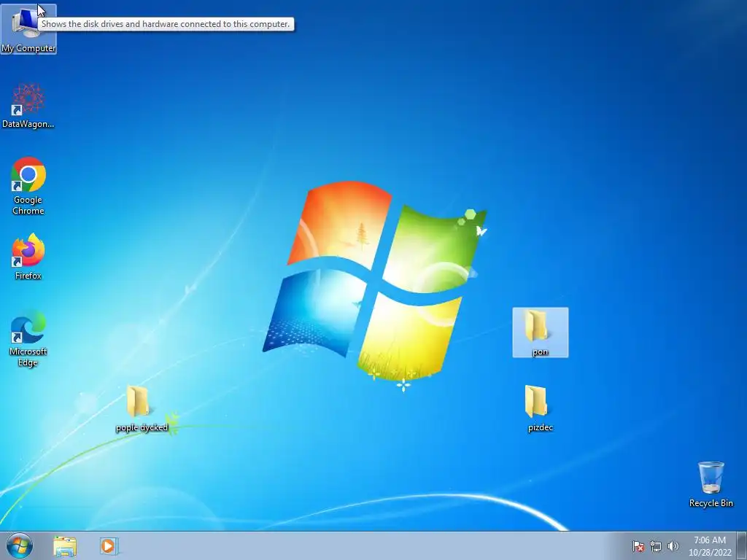The image size is (747, 560).
Task: Open Action Center flag icon
Action: click(x=638, y=546)
